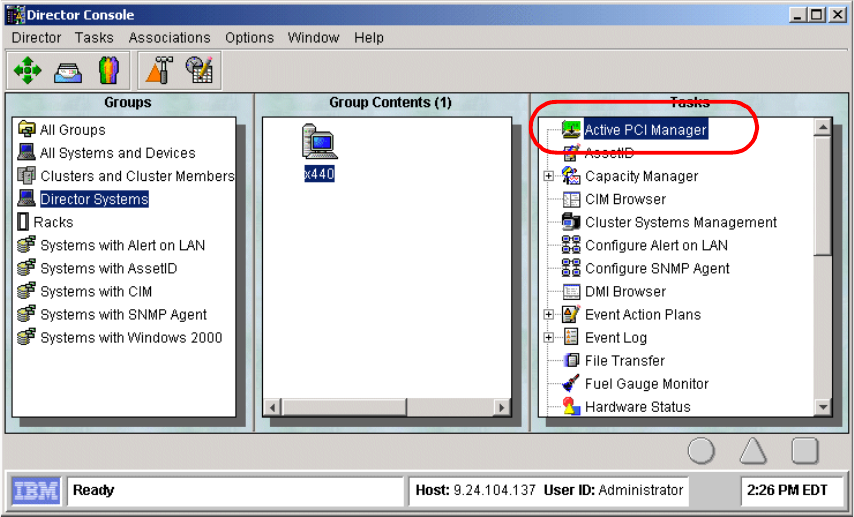This screenshot has width=854, height=517.
Task: Click the Racks group icon
Action: 23,222
